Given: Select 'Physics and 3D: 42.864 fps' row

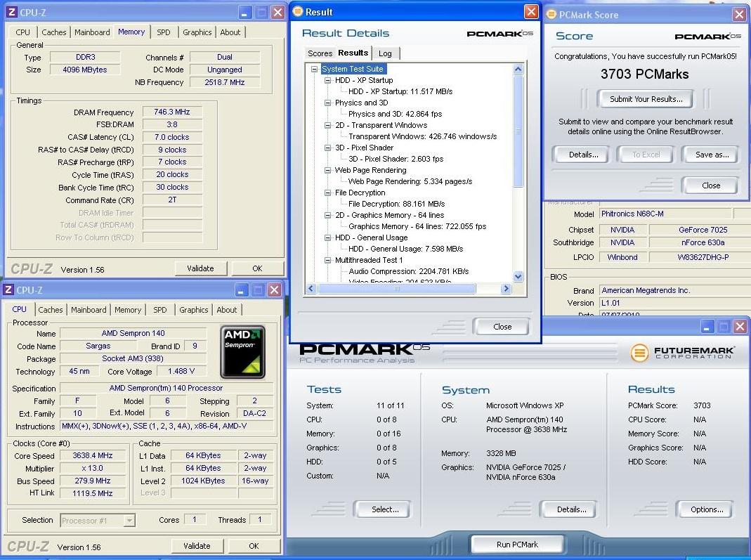Looking at the screenshot, I should tap(395, 114).
